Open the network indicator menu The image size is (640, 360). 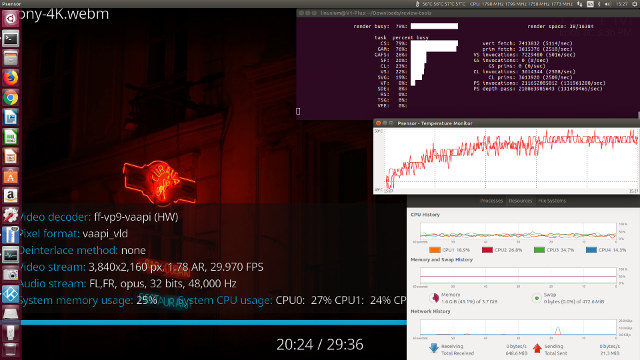tap(580, 4)
